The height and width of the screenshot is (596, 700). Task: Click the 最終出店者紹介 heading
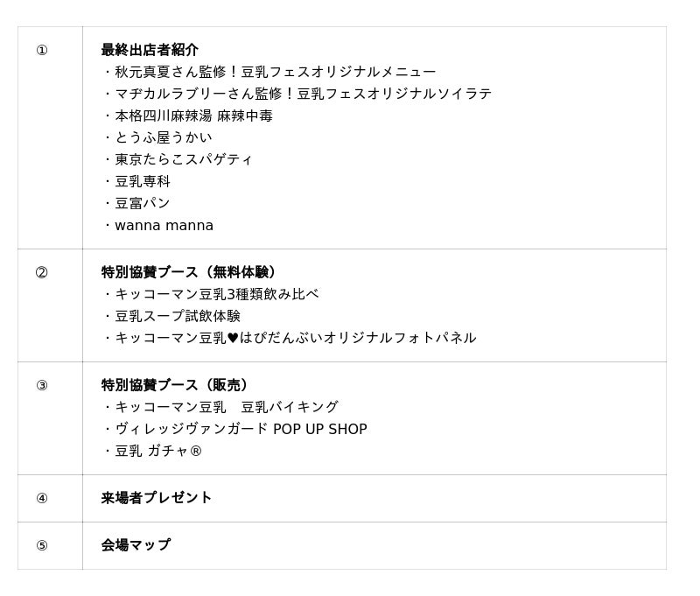150,50
